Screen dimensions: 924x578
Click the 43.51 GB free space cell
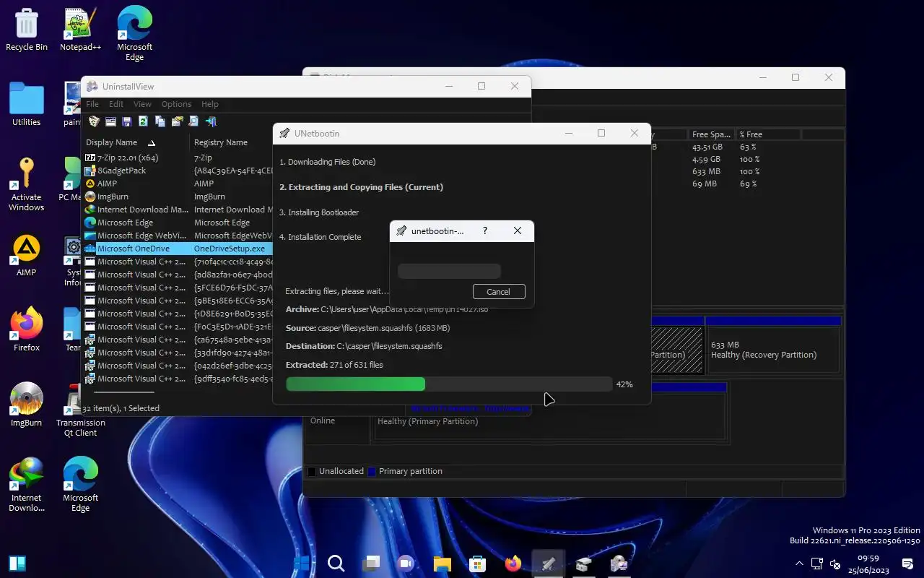[707, 147]
